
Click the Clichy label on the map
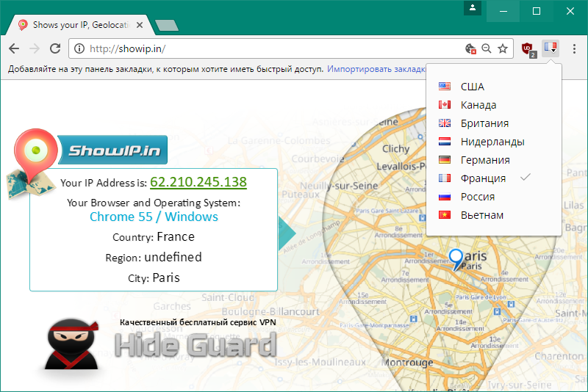395,148
